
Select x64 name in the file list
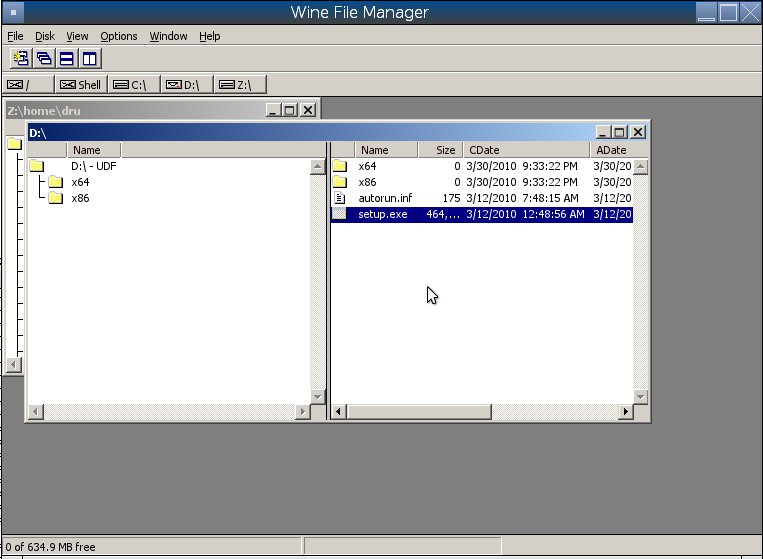367,166
